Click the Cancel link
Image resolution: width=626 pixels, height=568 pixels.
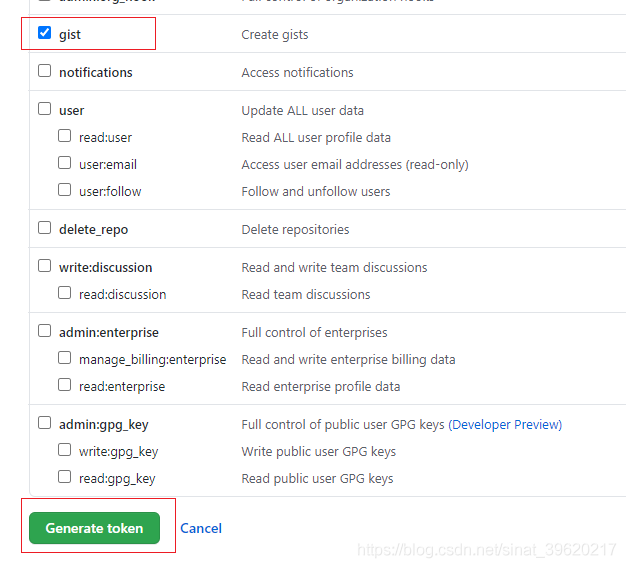[x=201, y=528]
